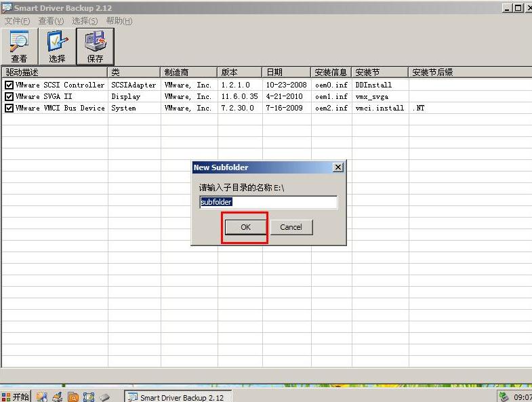Sort by the 制造商 column header
The width and height of the screenshot is (532, 402).
pyautogui.click(x=189, y=73)
